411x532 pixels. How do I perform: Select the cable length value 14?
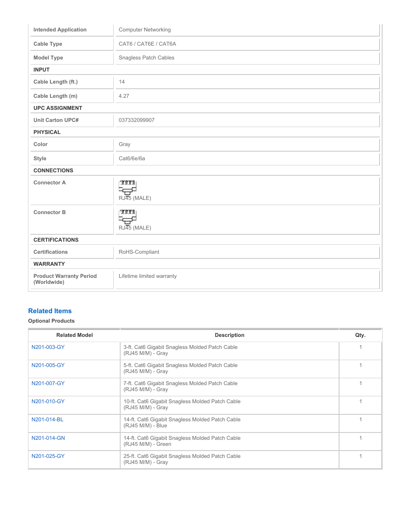[x=122, y=82]
